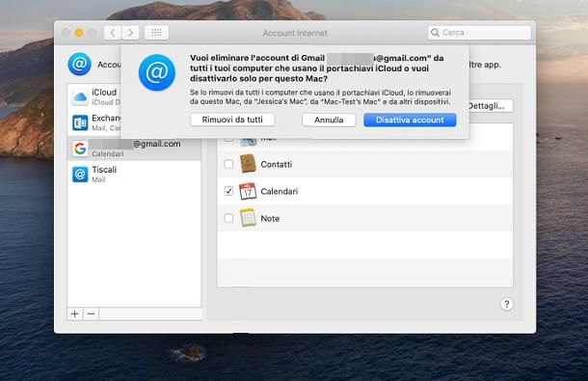This screenshot has width=588, height=381.
Task: Click the Calendari label
Action: pos(280,191)
